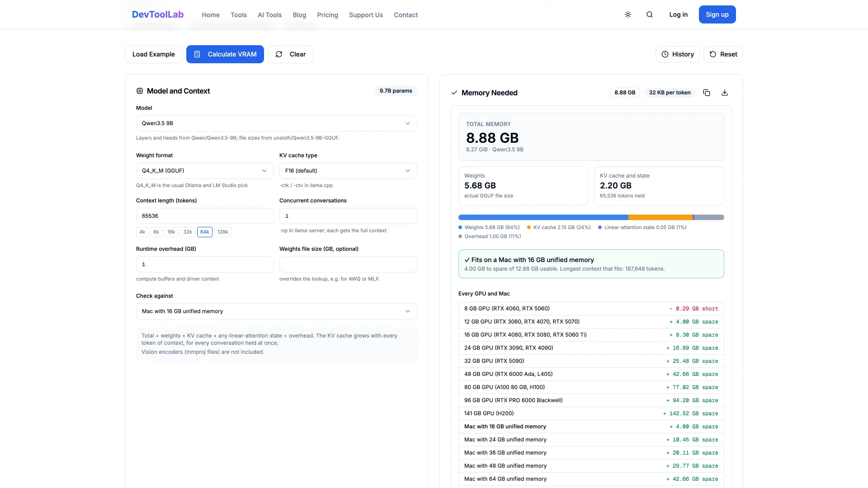Click the Sign up button
This screenshot has height=488, width=868.
pyautogui.click(x=717, y=14)
